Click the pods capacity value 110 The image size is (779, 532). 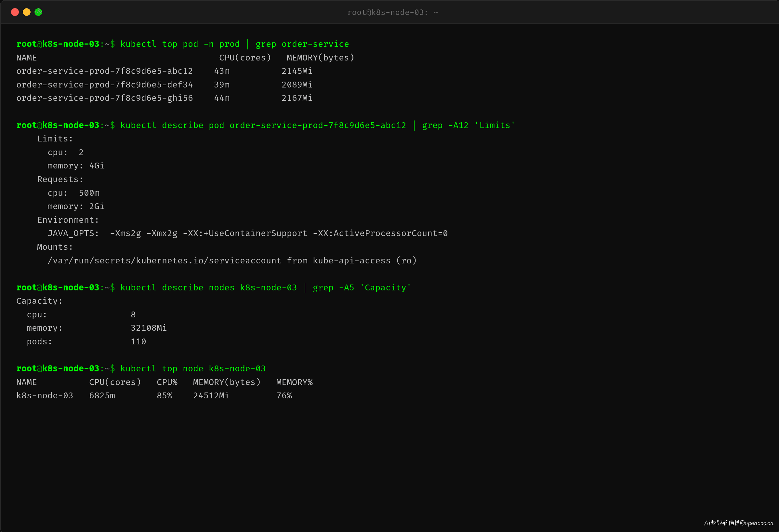coord(139,341)
